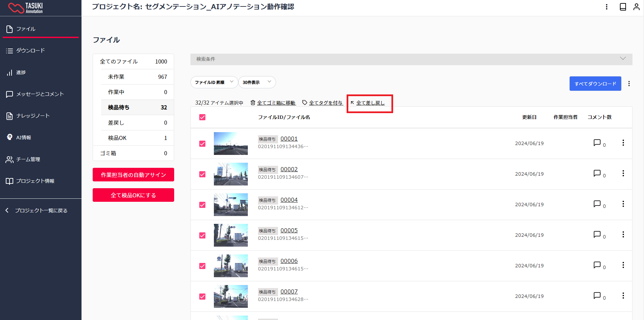The image size is (644, 320).
Task: Click the comment icon for file 00005
Action: 597,234
